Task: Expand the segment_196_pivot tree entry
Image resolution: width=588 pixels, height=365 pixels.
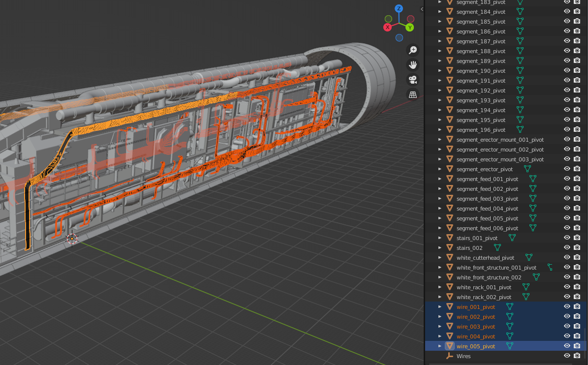Action: pos(439,129)
